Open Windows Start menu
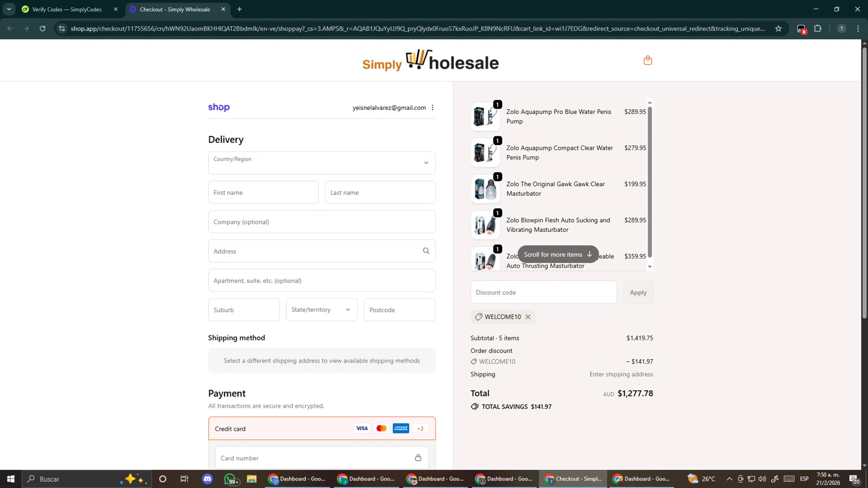Screen dimensions: 868x488 coord(10,479)
